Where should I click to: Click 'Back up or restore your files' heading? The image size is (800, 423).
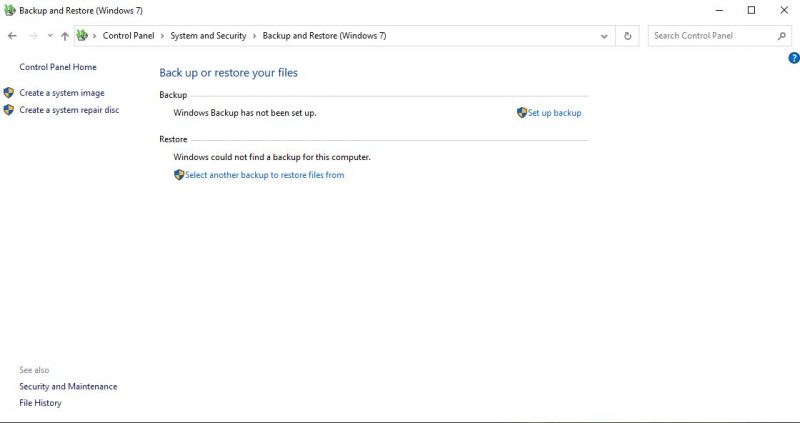tap(228, 72)
